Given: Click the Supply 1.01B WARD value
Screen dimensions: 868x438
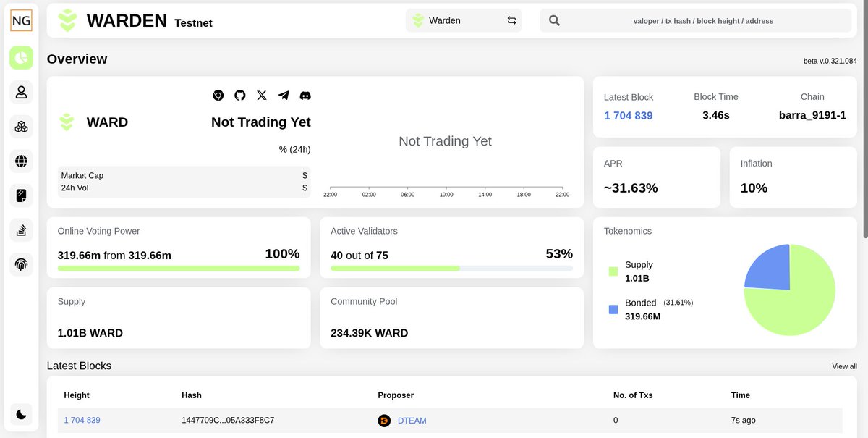Looking at the screenshot, I should click(90, 333).
